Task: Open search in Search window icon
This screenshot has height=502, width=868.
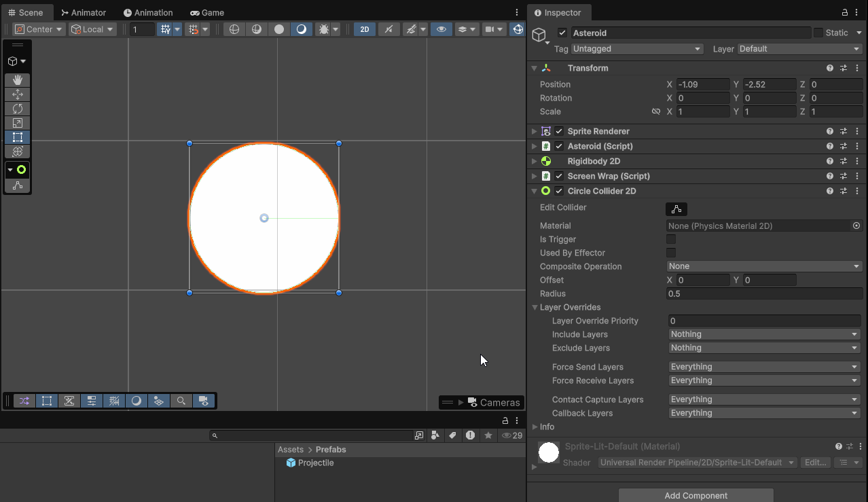Action: coord(419,435)
